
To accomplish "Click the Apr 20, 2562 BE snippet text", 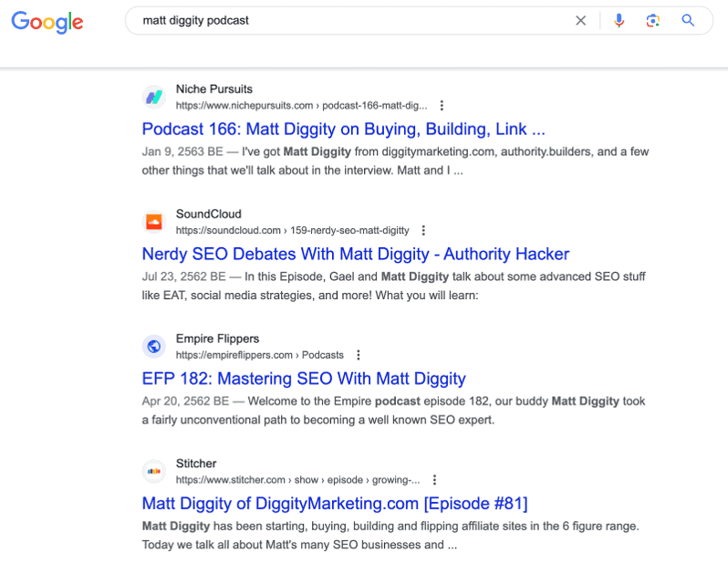I will [x=394, y=411].
